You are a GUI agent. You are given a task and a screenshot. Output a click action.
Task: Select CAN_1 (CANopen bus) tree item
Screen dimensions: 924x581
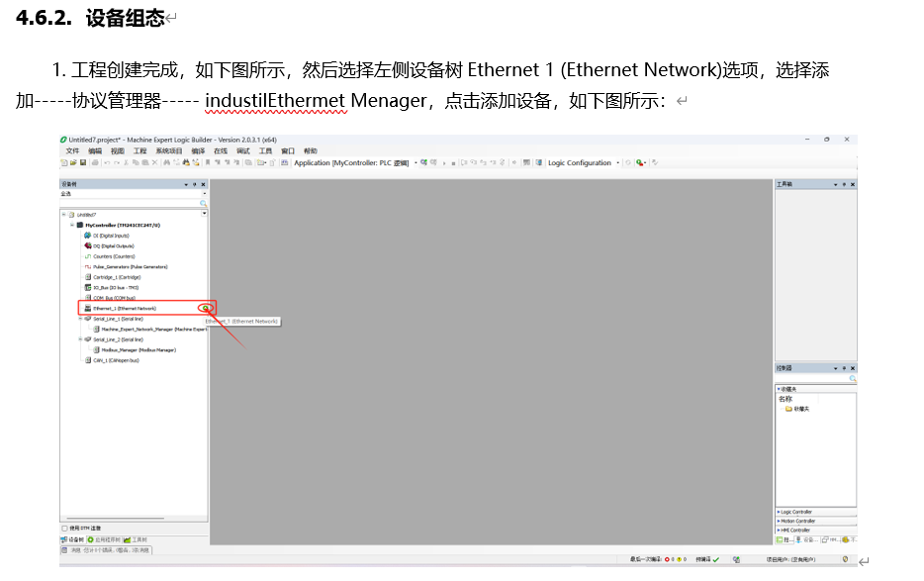116,360
